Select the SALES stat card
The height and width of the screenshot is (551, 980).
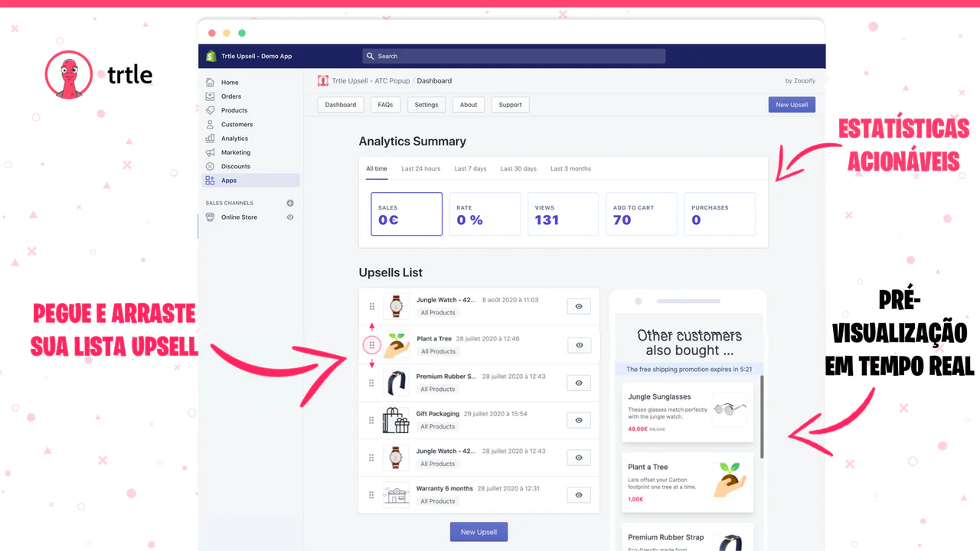tap(407, 214)
